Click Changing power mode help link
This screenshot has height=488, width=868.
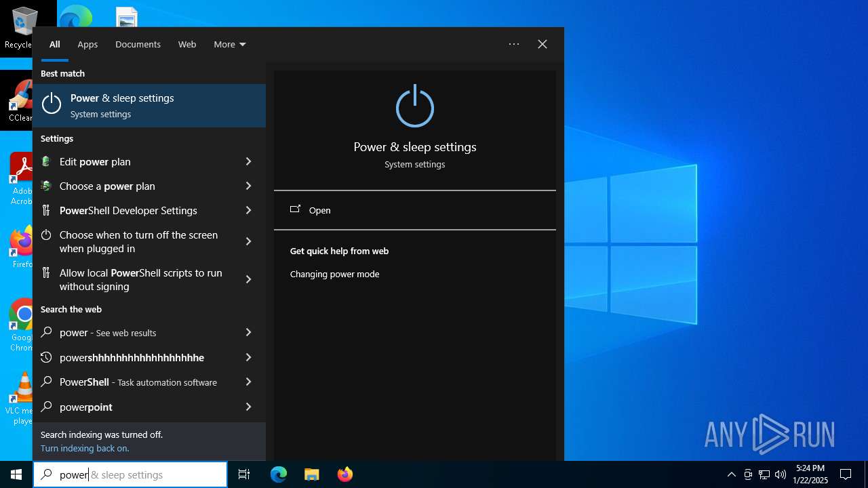click(x=334, y=274)
